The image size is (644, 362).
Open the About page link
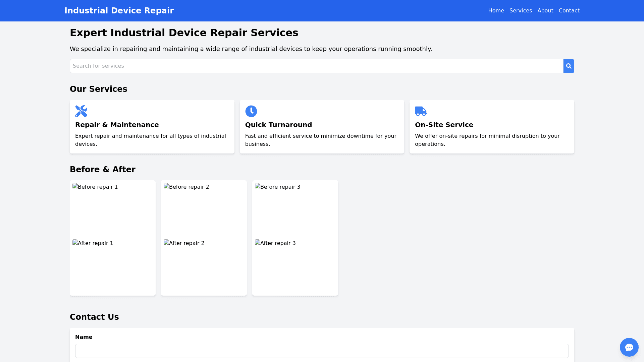click(x=545, y=11)
